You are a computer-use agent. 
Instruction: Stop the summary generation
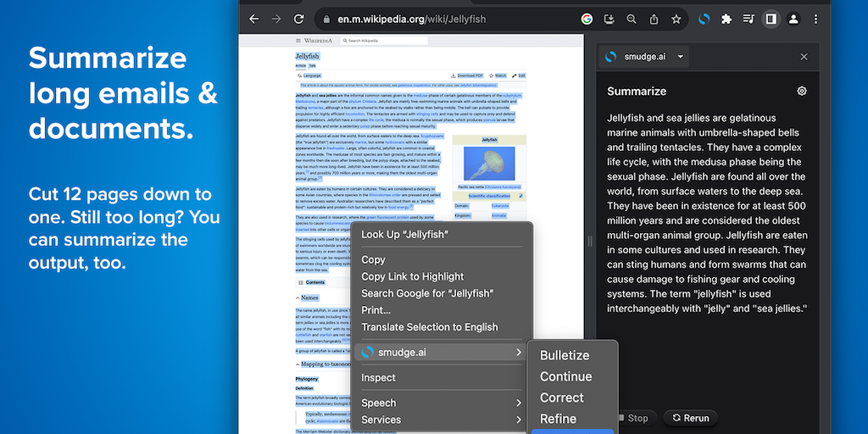tap(637, 418)
